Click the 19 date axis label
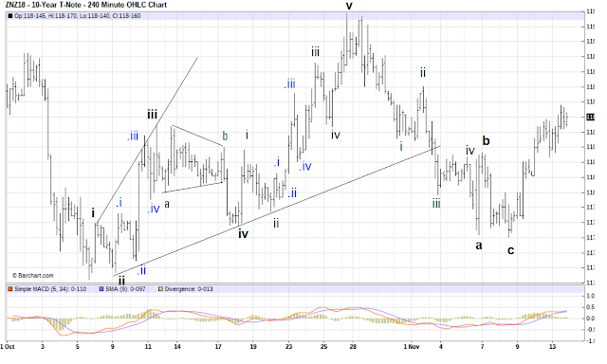Viewport: 607px width, 364px height. pyautogui.click(x=253, y=347)
